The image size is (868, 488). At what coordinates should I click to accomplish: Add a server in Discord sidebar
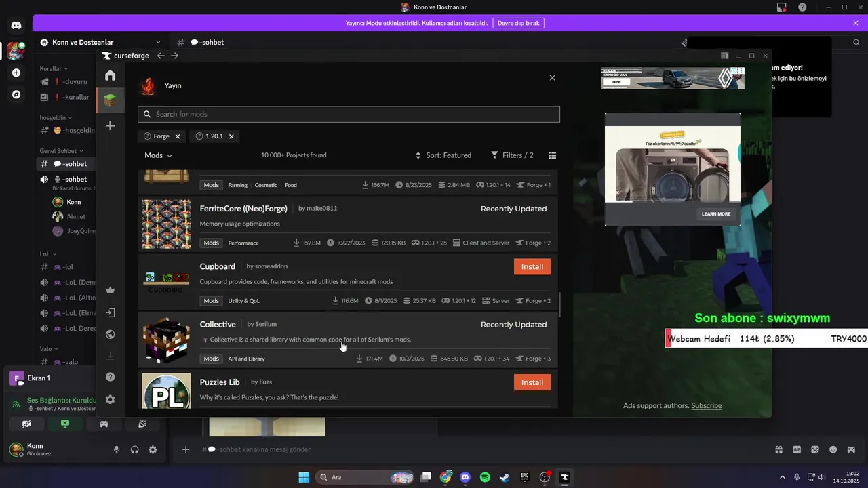[16, 73]
